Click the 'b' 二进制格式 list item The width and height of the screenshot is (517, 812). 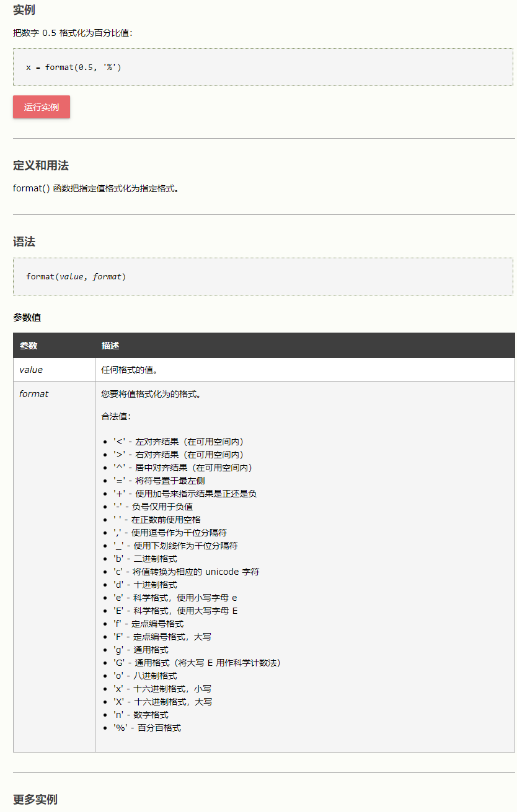(145, 559)
